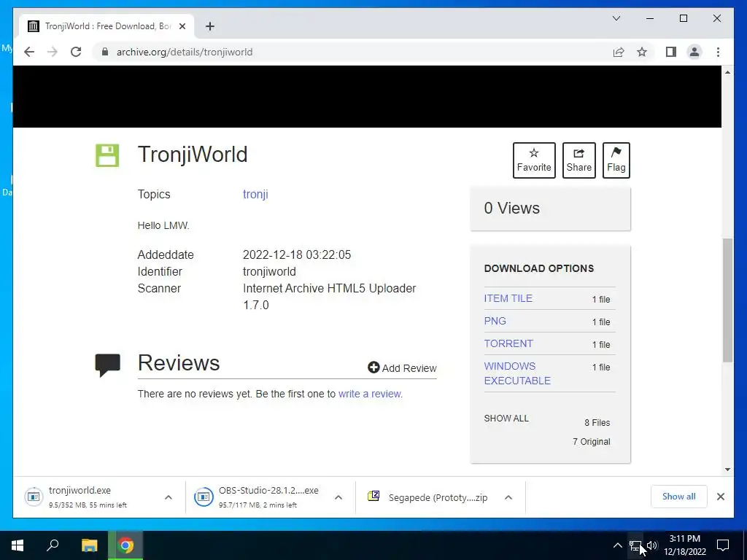The height and width of the screenshot is (560, 747).
Task: Close the TronjiWorld tab
Action: (x=182, y=26)
